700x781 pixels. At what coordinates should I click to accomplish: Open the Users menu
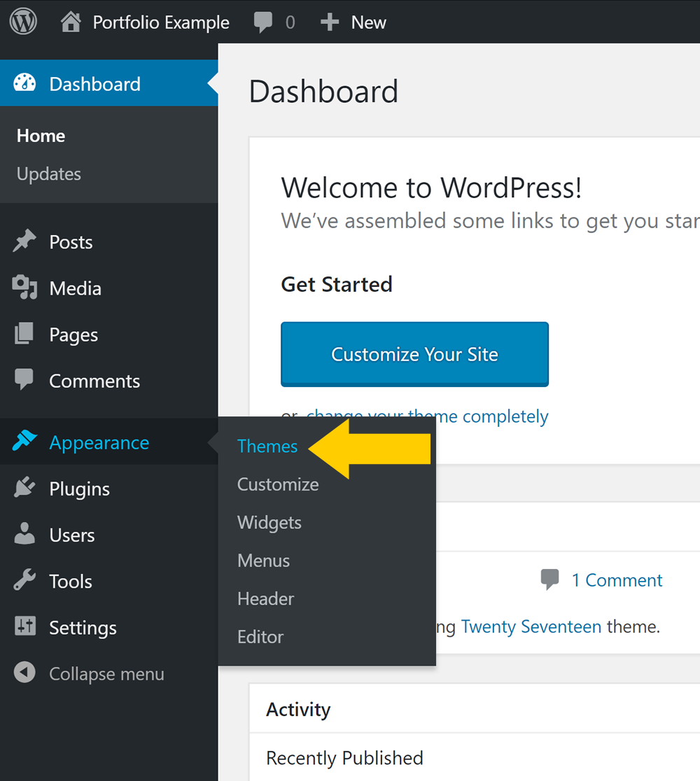coord(71,535)
